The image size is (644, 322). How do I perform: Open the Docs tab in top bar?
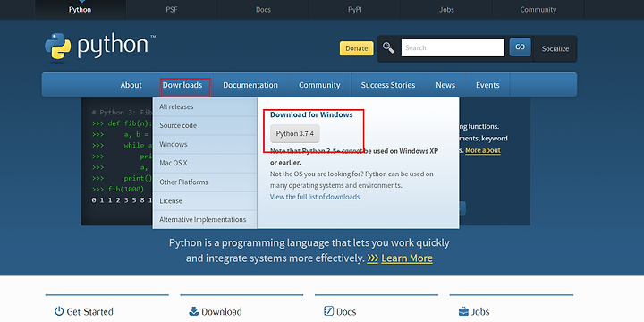pos(263,10)
